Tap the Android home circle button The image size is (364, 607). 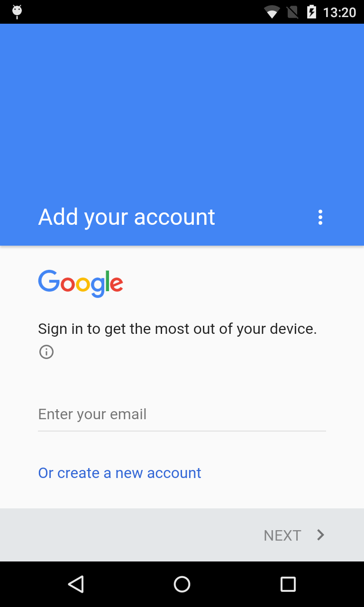click(182, 584)
